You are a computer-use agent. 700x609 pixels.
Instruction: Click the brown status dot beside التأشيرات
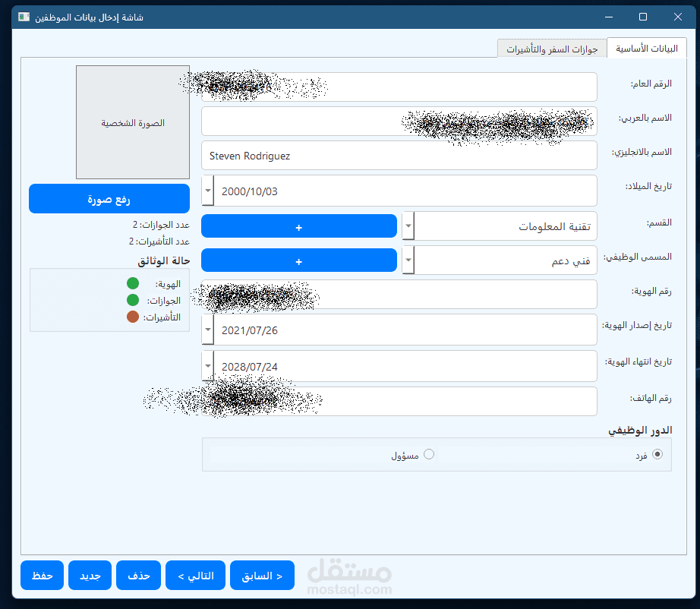pos(133,317)
